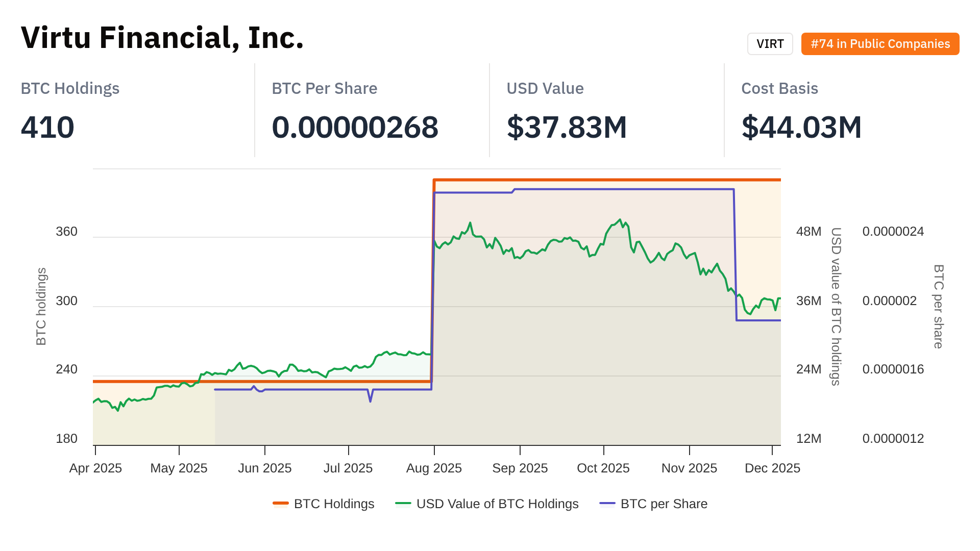
Task: Click the BTC Per Share value 0.00000268
Action: [x=355, y=127]
